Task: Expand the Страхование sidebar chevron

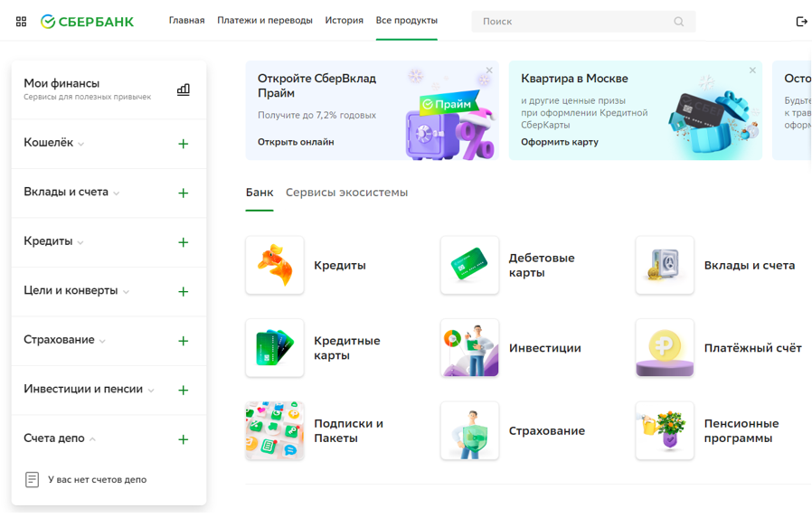Action: (102, 341)
